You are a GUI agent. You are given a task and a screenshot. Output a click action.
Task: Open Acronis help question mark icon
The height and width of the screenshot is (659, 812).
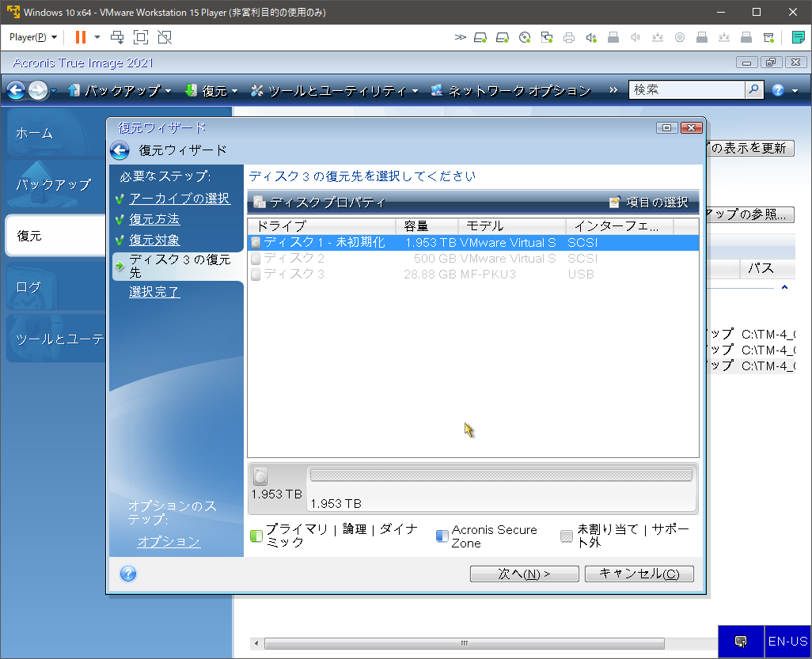coord(777,91)
